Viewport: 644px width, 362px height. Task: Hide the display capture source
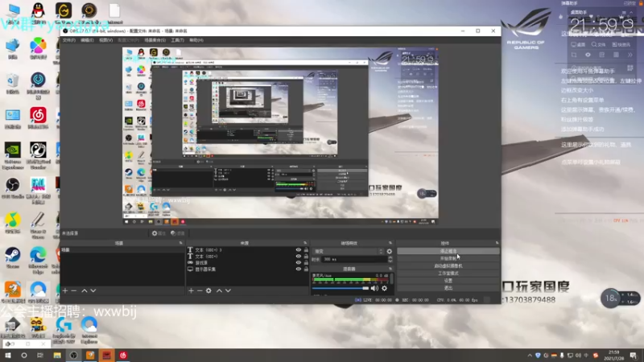(299, 269)
